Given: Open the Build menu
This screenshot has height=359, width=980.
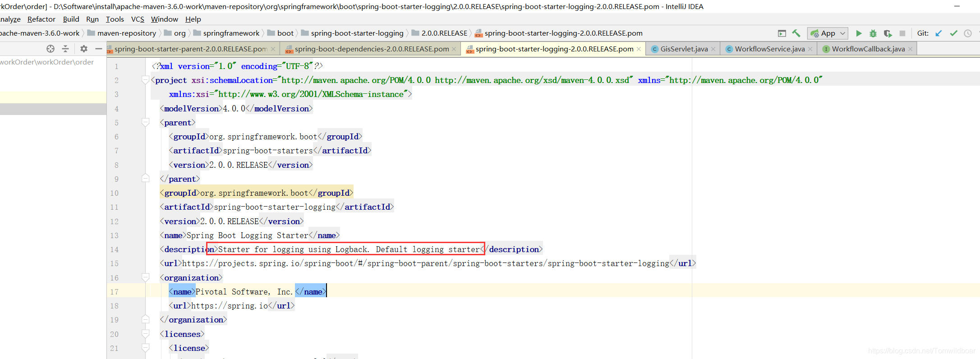Looking at the screenshot, I should click(x=71, y=19).
